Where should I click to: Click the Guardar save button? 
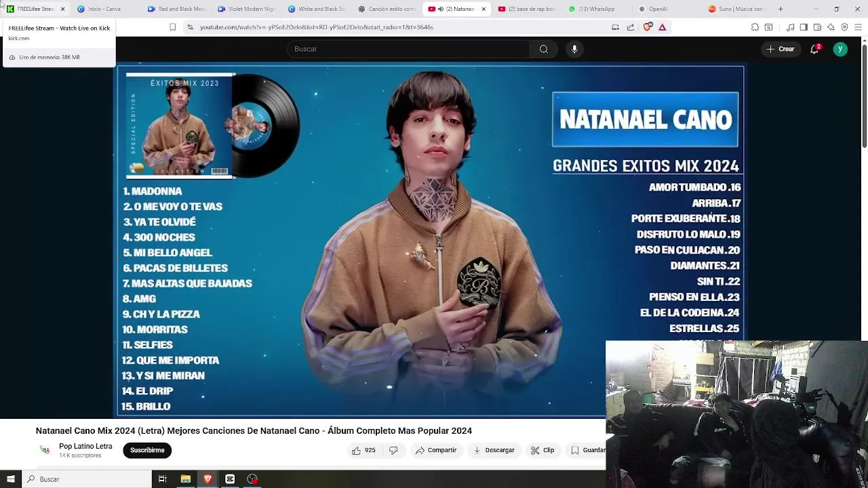[x=587, y=450]
